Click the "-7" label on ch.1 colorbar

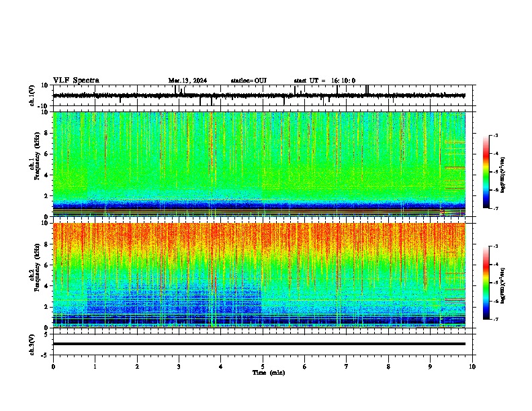496,208
